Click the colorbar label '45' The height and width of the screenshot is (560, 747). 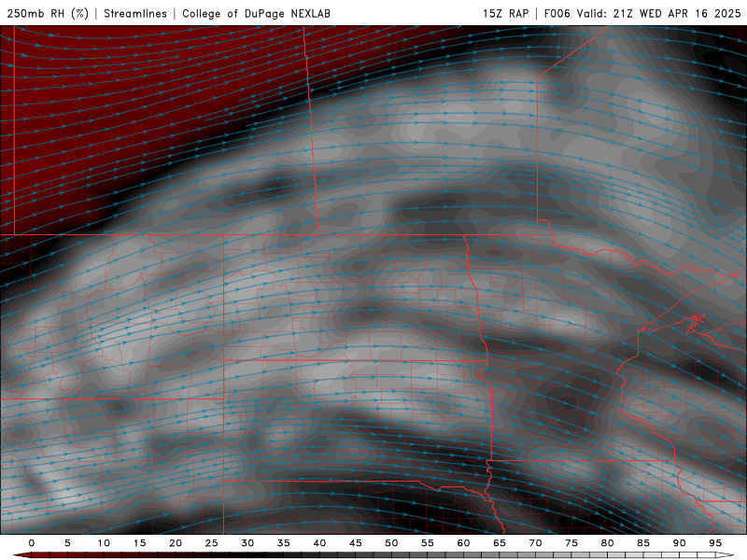point(356,543)
